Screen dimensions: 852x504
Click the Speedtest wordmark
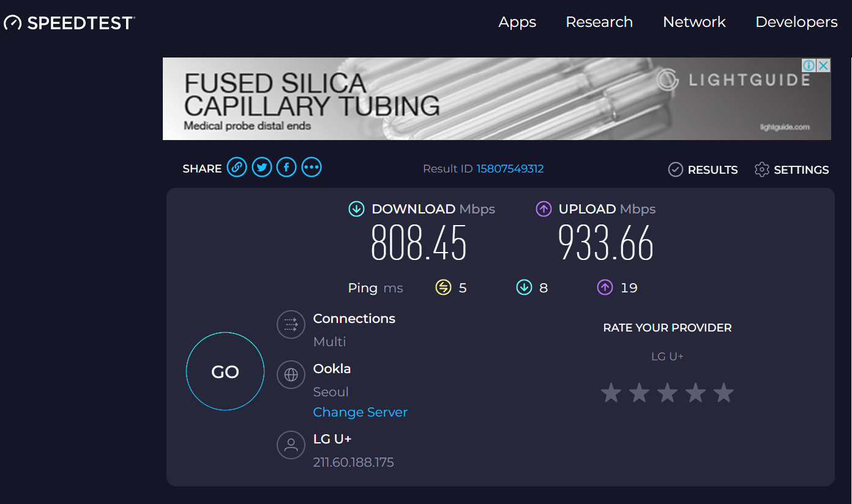81,23
